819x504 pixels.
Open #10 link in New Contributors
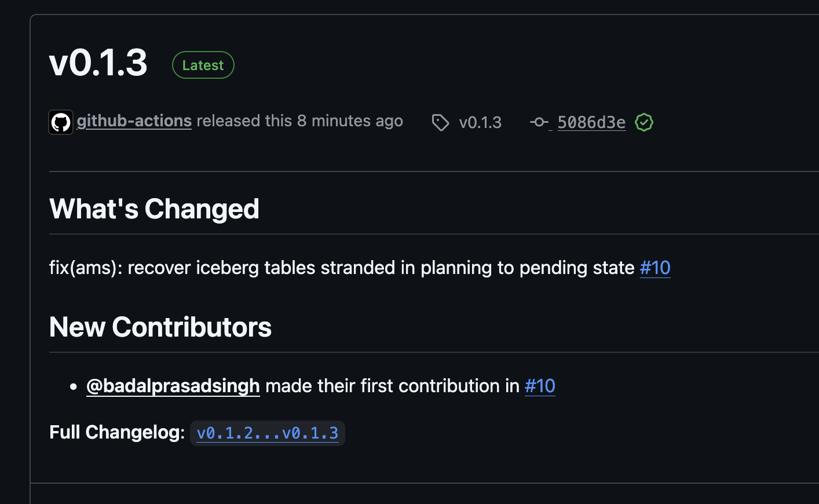pos(540,386)
